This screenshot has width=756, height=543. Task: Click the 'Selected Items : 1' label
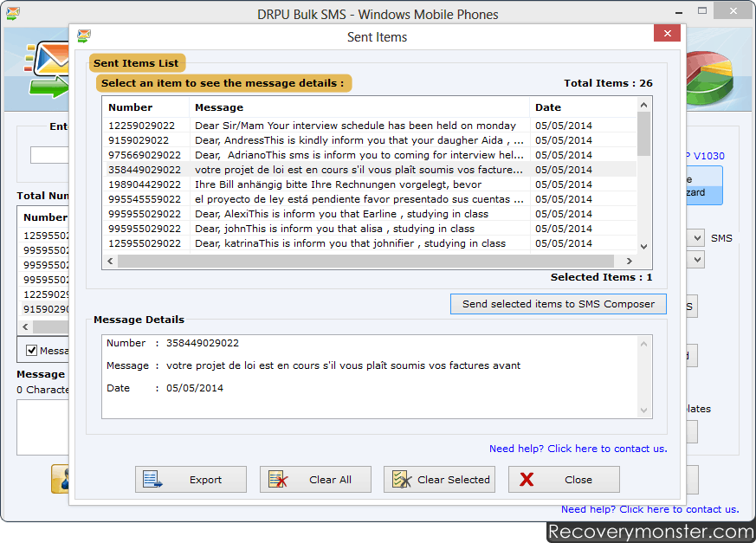pos(601,277)
